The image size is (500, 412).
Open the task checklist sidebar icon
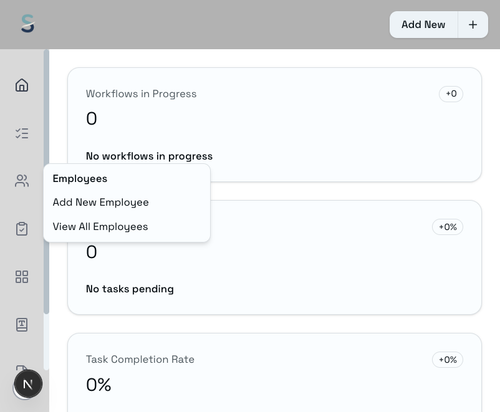(x=22, y=133)
